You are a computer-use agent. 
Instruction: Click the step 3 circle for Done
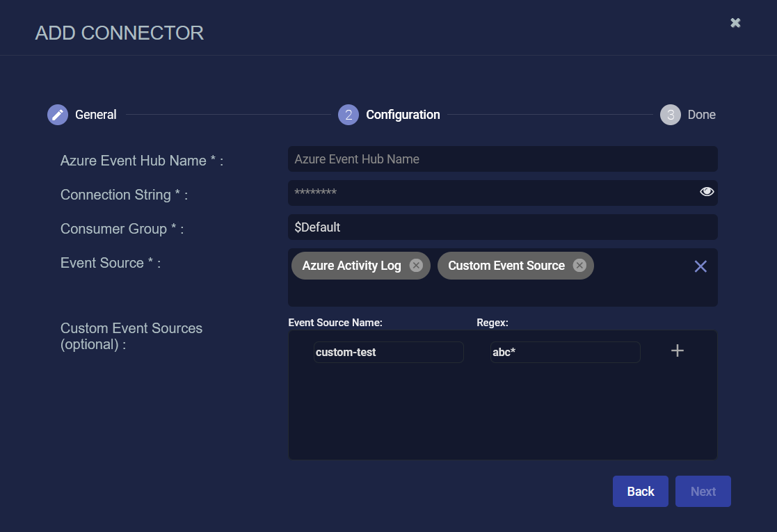(x=670, y=115)
